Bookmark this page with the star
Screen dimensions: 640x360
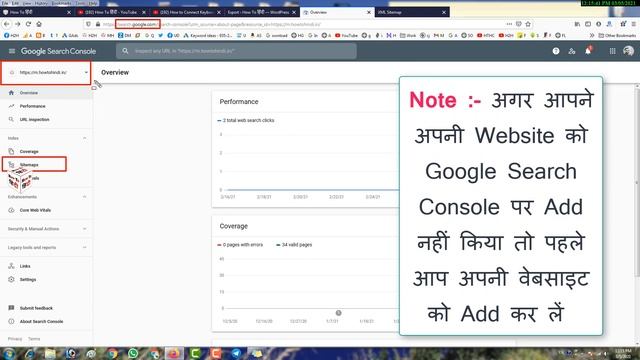[x=528, y=24]
